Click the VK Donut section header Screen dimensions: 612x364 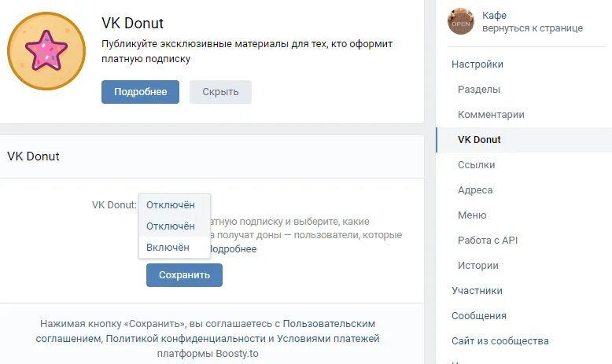pos(33,156)
